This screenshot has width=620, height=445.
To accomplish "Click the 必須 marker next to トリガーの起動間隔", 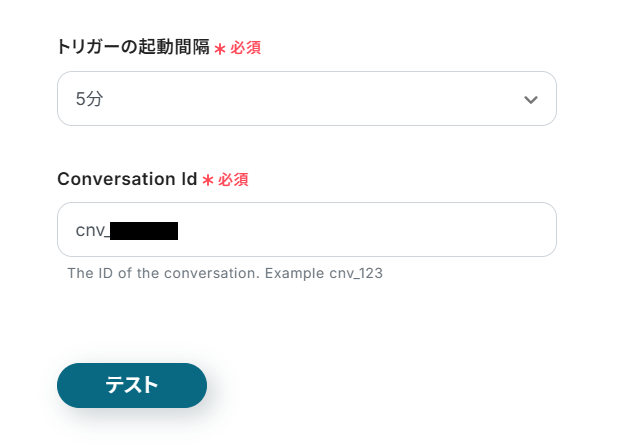I will pos(246,48).
